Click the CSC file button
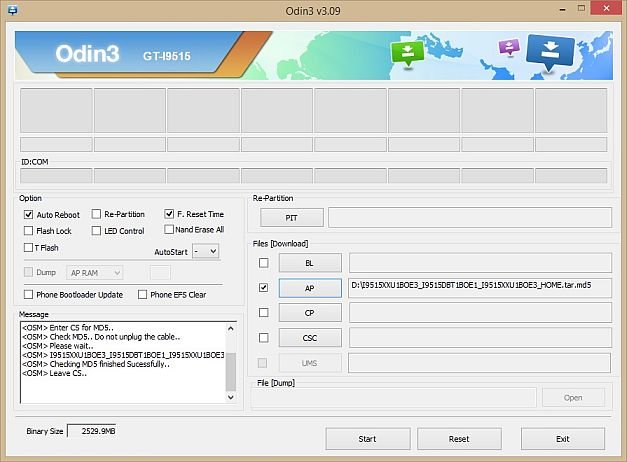Image resolution: width=627 pixels, height=462 pixels. 310,338
